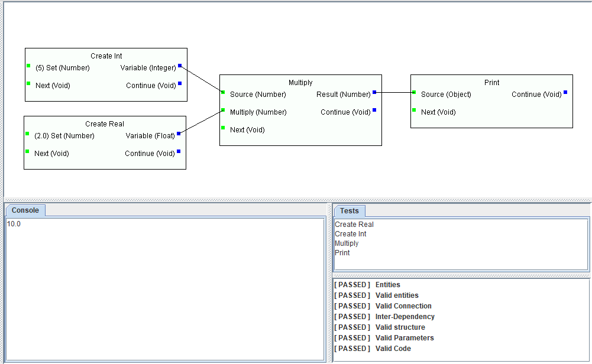The image size is (592, 364).
Task: Click the blue Continue (Void) port on Print
Action: click(565, 92)
